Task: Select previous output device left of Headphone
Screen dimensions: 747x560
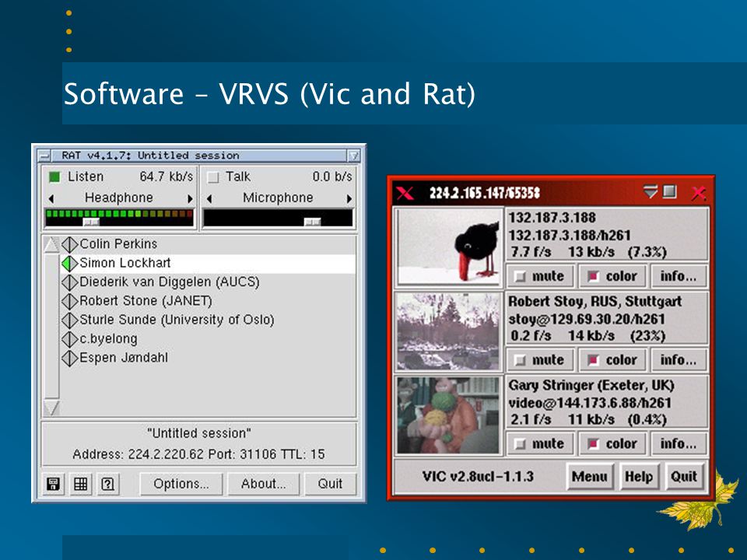Action: pyautogui.click(x=51, y=198)
